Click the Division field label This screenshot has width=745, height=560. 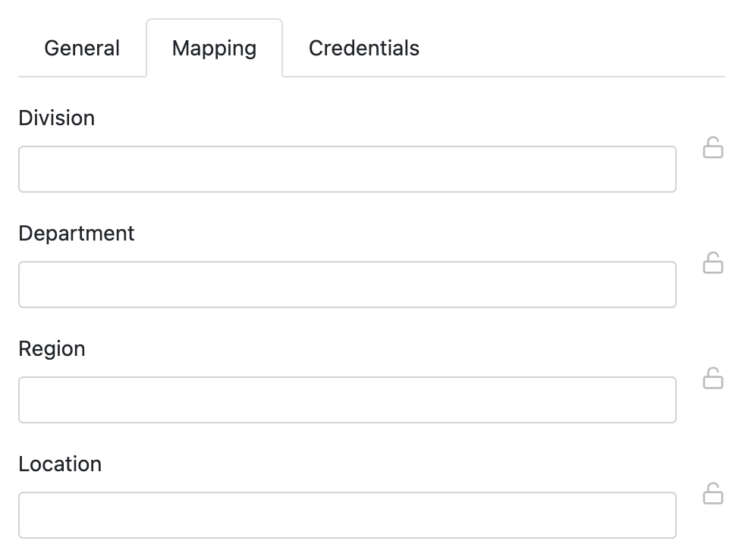pyautogui.click(x=57, y=118)
